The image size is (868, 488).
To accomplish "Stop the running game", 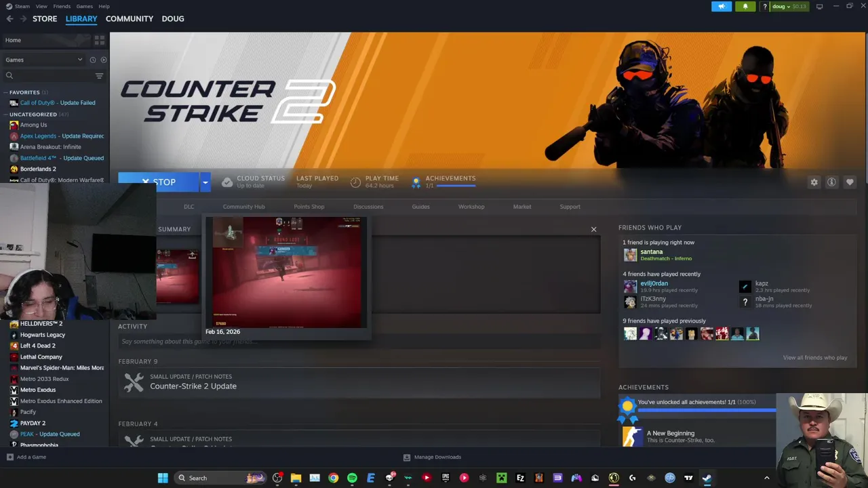I will [x=159, y=182].
